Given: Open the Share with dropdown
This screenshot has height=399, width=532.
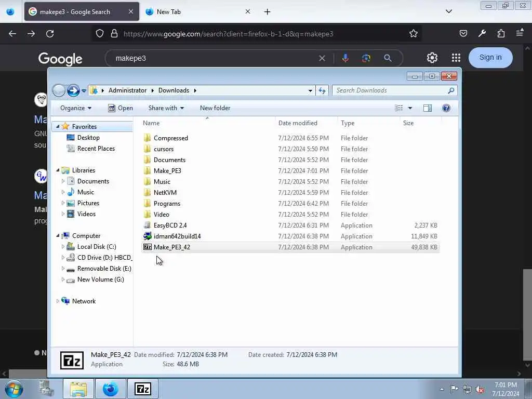Looking at the screenshot, I should [x=166, y=108].
